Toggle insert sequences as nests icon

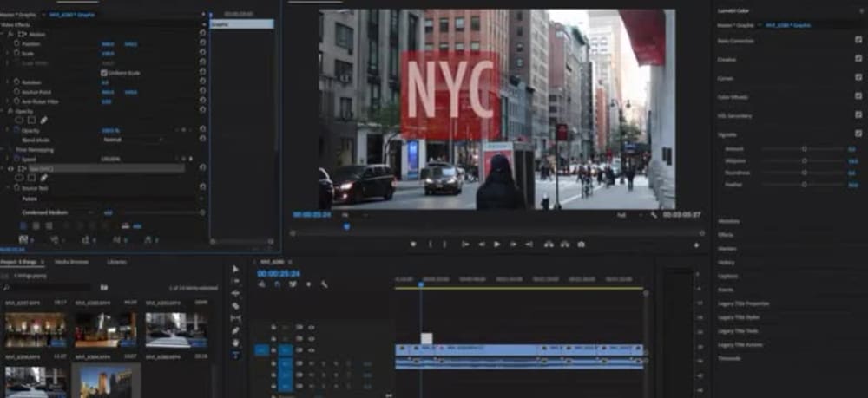pos(262,284)
